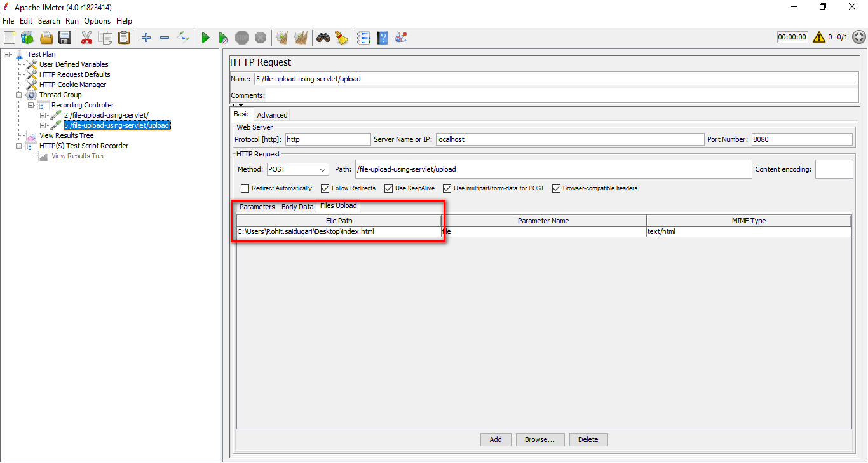Click the blue plus Expand All icon
This screenshot has width=868, height=463.
coord(146,38)
